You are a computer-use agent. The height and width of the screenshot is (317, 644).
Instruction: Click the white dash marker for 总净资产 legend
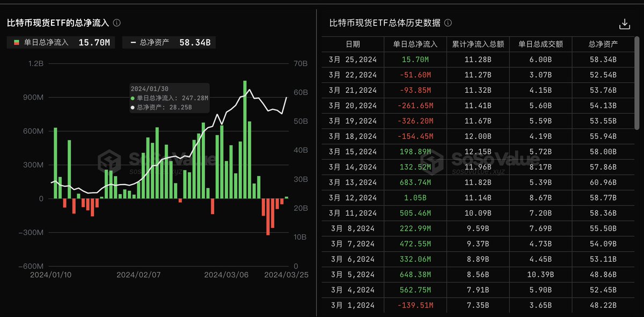[132, 42]
